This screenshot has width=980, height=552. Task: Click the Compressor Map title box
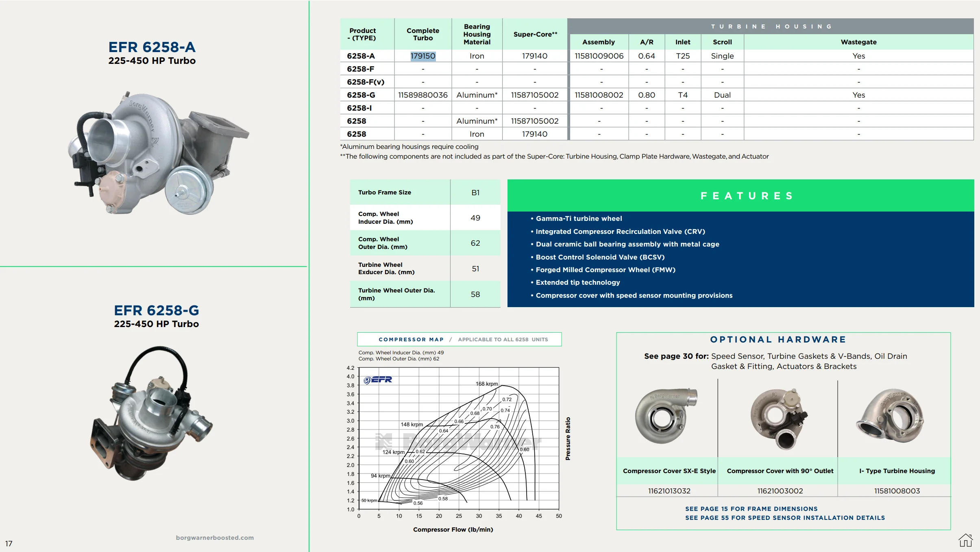pos(460,339)
